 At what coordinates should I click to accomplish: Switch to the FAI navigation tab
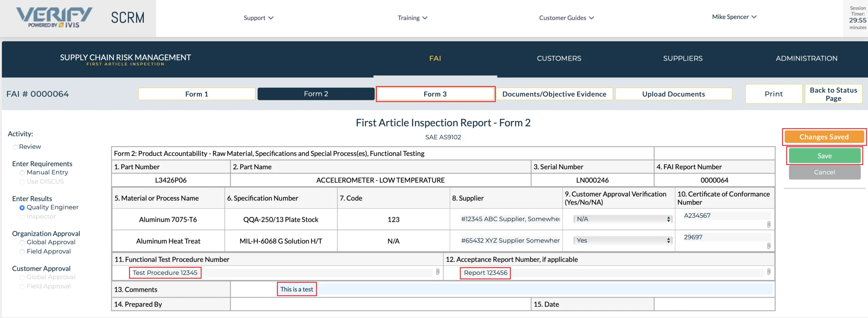click(x=435, y=58)
